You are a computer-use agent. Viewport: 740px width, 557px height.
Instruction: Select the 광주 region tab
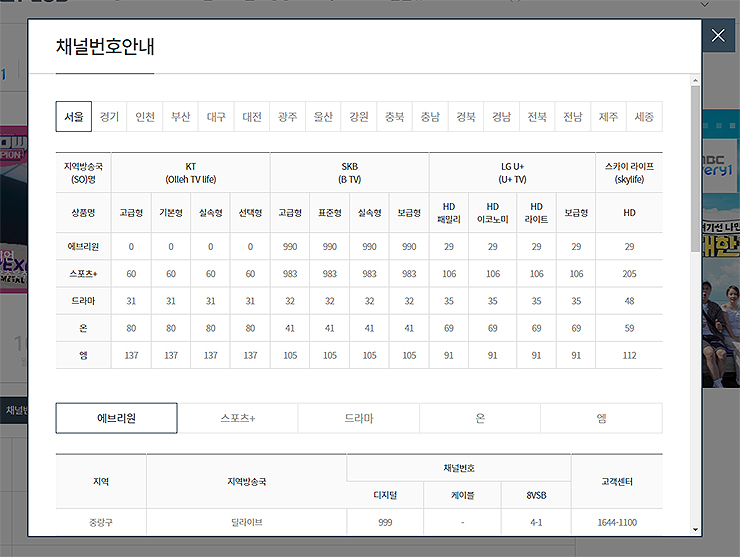tap(287, 117)
